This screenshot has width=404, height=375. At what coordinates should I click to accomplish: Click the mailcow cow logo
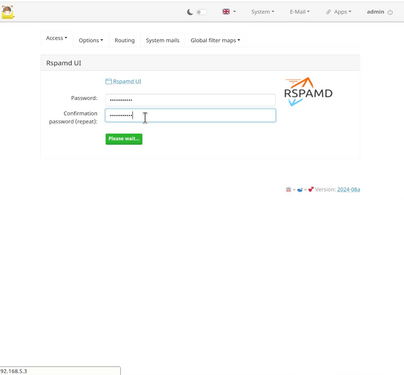click(x=7, y=12)
